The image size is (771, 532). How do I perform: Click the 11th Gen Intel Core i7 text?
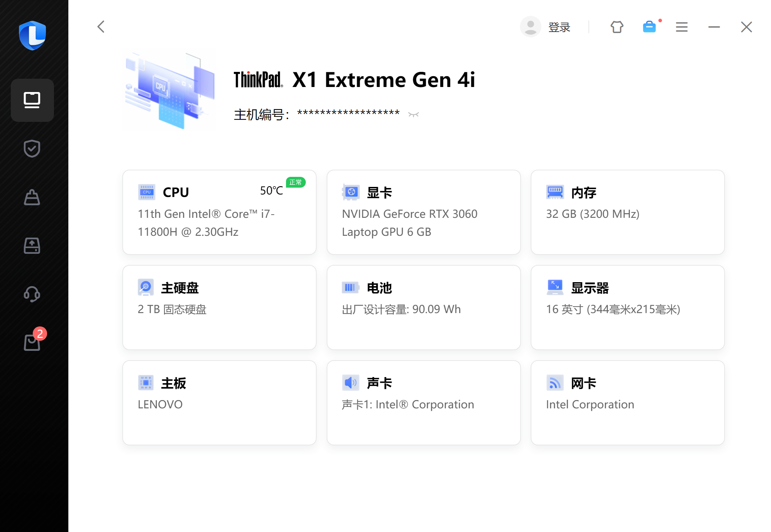pos(206,223)
